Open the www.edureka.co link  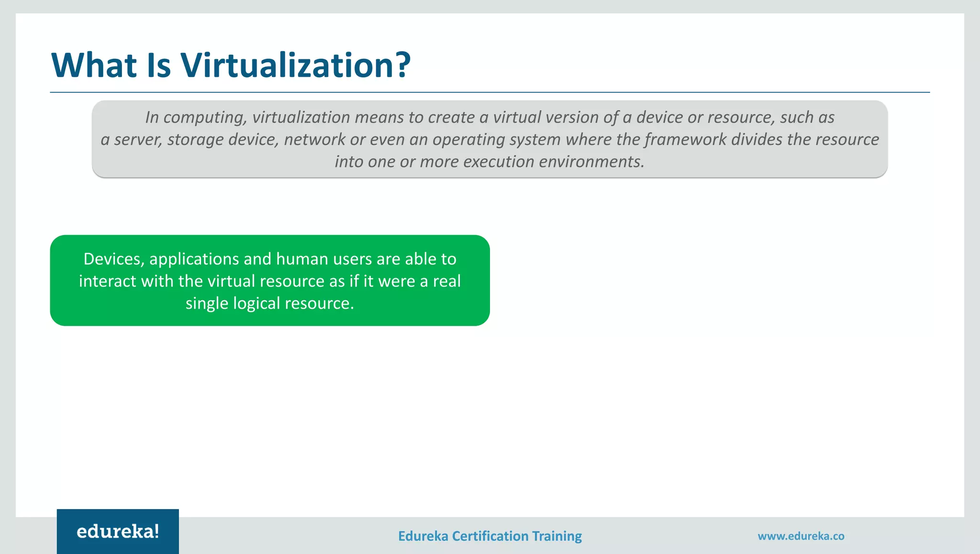pyautogui.click(x=801, y=536)
